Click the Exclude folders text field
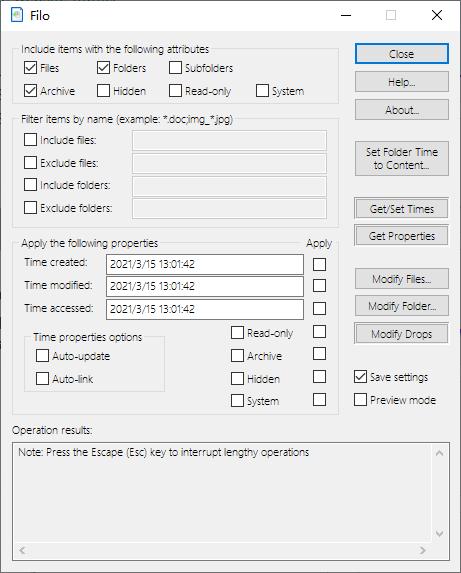The width and height of the screenshot is (461, 573). [x=229, y=208]
